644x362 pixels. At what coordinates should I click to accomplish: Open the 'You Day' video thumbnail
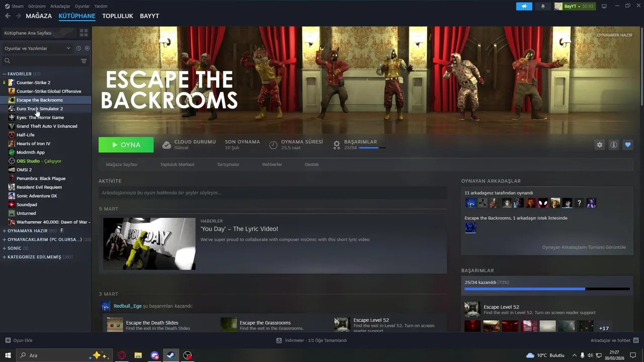click(x=149, y=244)
